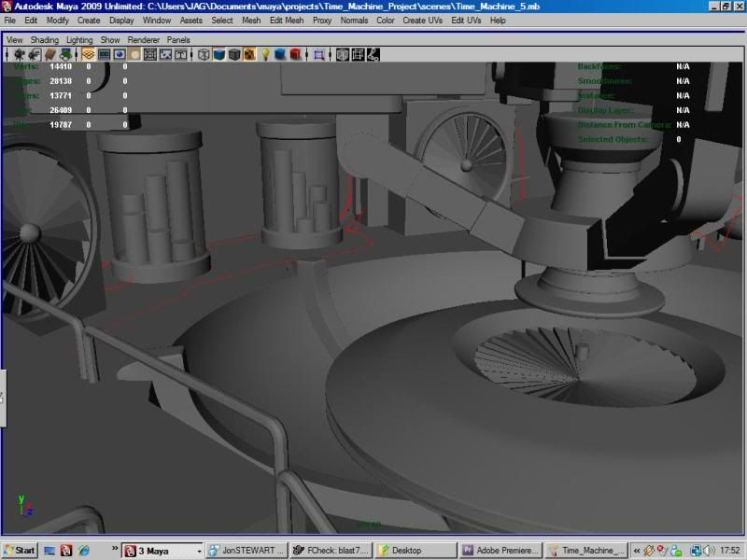The height and width of the screenshot is (560, 747).
Task: Open the Edit Mesh menu
Action: [x=287, y=21]
